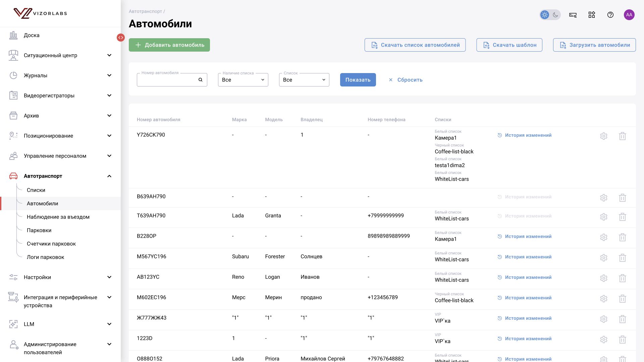Click the Доска dashboard sidebar item
Screen dimensions: 644x362
point(60,35)
